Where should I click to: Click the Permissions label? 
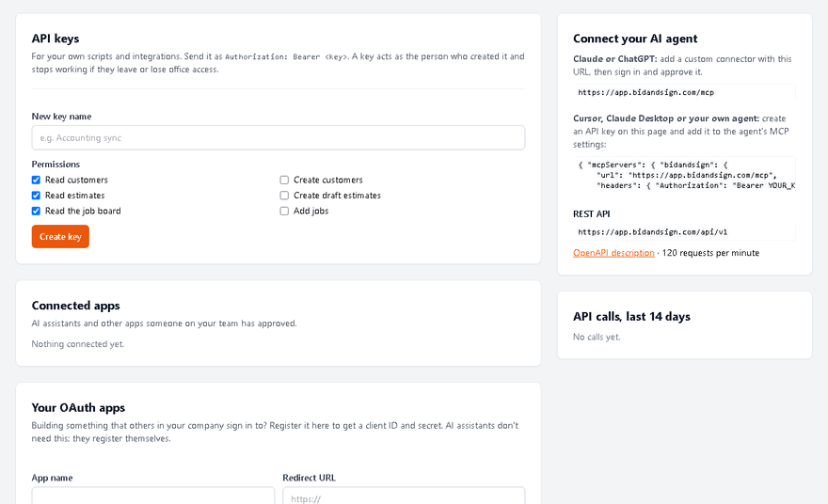56,165
